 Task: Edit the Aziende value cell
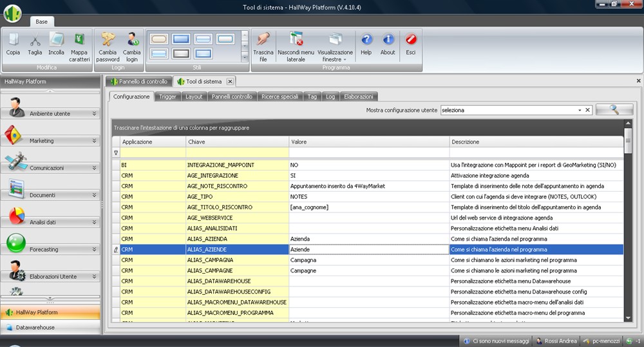click(x=369, y=249)
